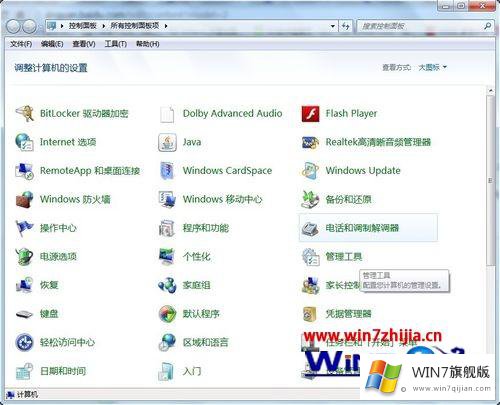The height and width of the screenshot is (405, 500).
Task: Open the 家庭组 icon
Action: (167, 285)
